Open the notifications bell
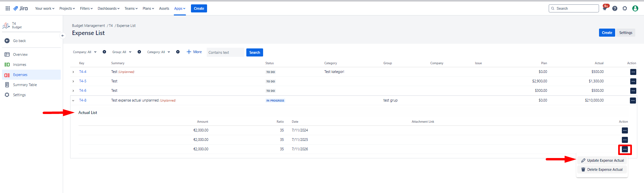Viewport: 644px width, 193px height. (x=605, y=8)
